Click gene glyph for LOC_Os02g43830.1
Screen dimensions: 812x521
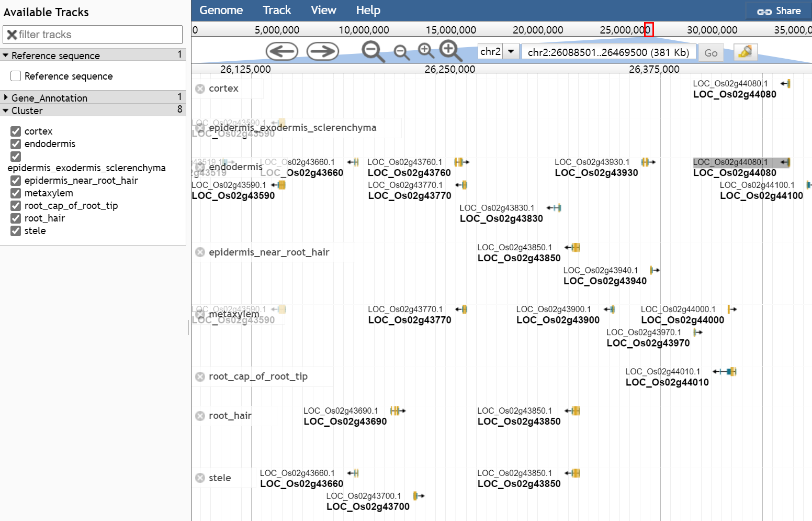click(554, 208)
